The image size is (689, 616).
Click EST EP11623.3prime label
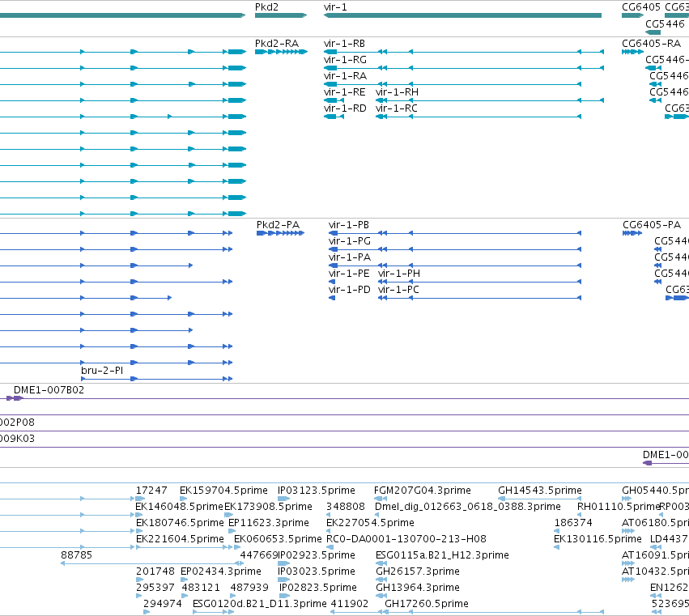tap(269, 523)
